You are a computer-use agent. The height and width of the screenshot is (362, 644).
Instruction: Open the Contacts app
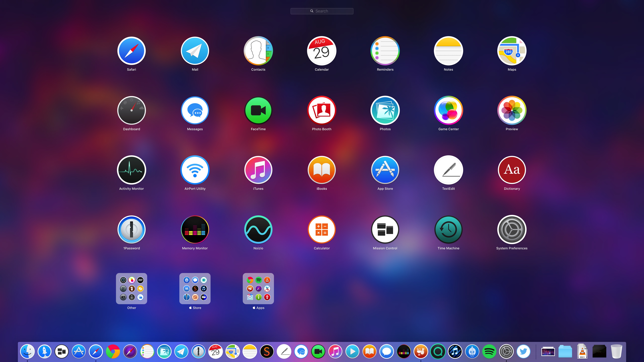[x=258, y=51]
